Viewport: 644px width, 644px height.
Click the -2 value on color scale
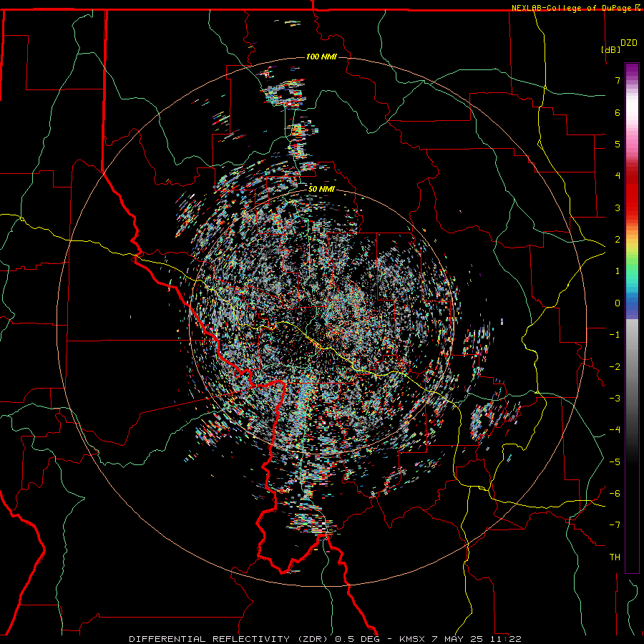pos(615,367)
